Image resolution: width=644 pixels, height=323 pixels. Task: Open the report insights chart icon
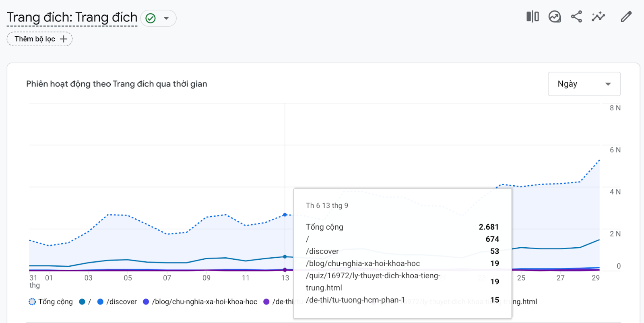point(555,17)
